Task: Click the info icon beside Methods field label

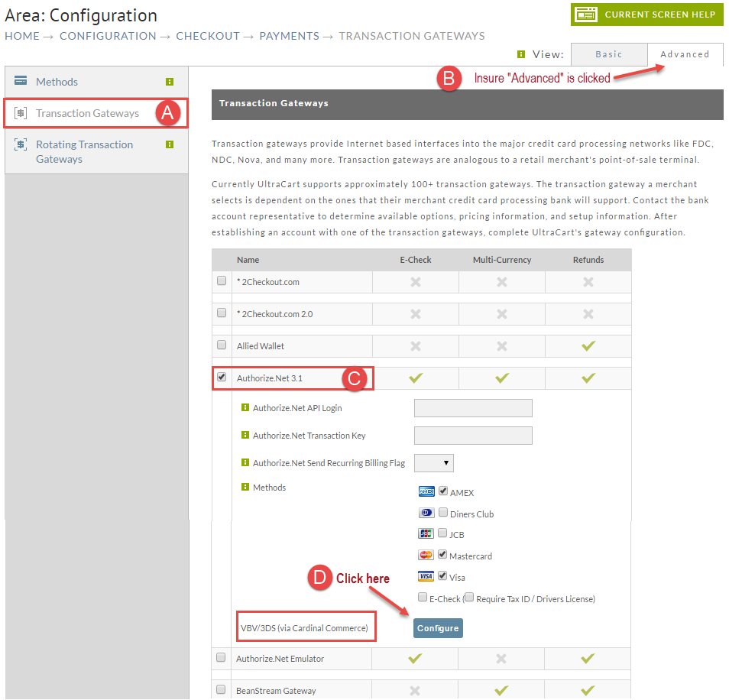Action: click(x=245, y=487)
